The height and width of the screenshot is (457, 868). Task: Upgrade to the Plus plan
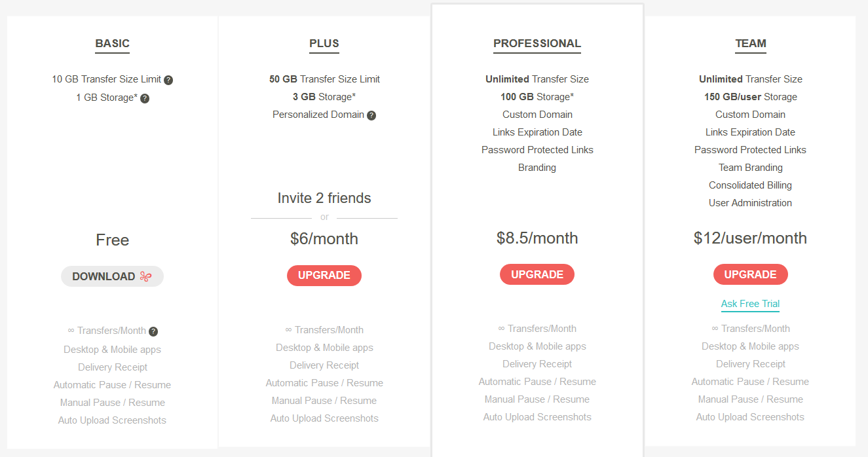[324, 275]
